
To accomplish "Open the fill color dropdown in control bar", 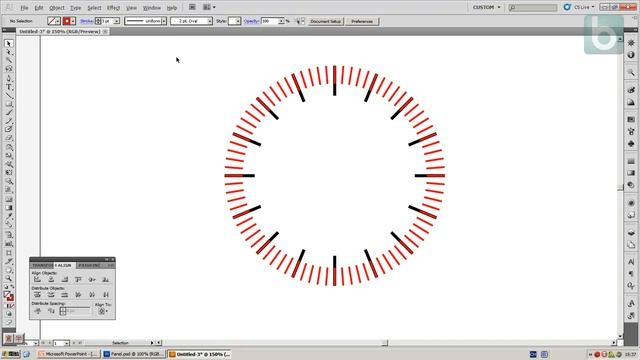I will (x=58, y=21).
